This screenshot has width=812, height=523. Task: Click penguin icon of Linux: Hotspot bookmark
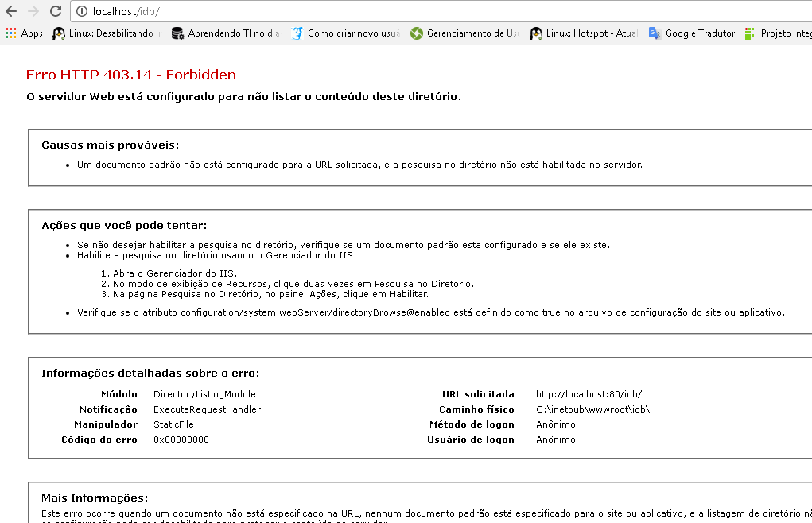pyautogui.click(x=535, y=33)
